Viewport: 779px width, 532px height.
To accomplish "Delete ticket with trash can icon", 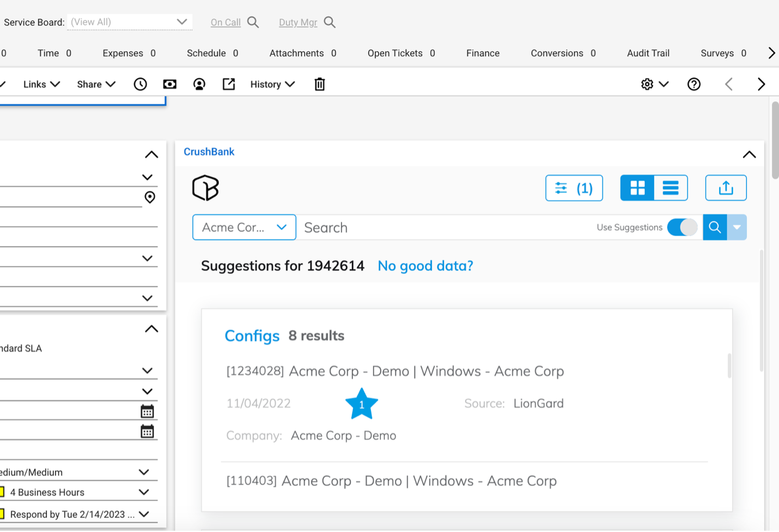I will (320, 84).
